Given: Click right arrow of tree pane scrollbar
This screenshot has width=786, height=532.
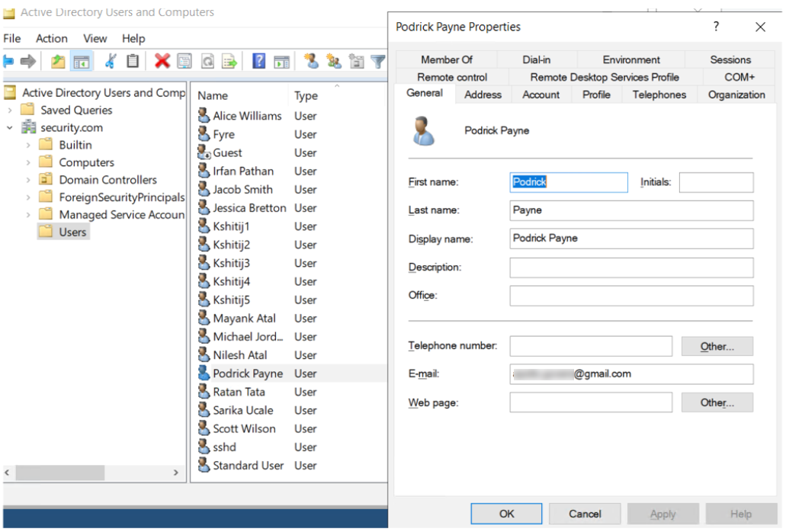Looking at the screenshot, I should pyautogui.click(x=176, y=473).
